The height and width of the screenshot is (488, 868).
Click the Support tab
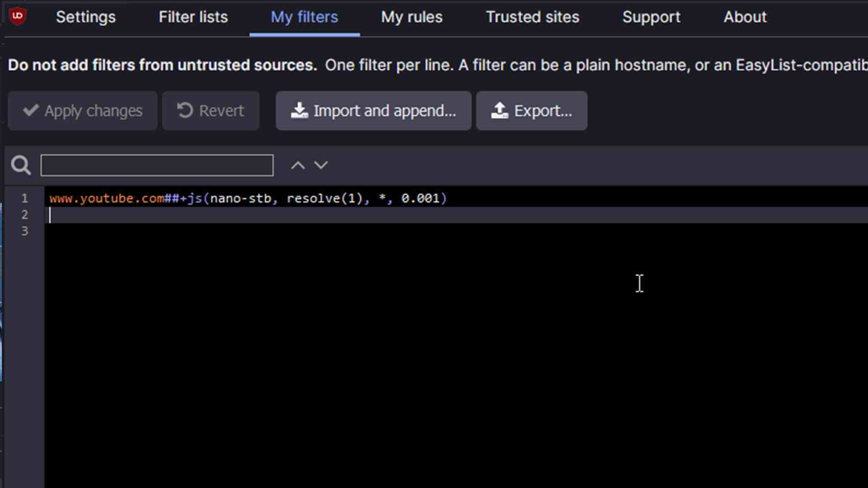click(x=651, y=17)
